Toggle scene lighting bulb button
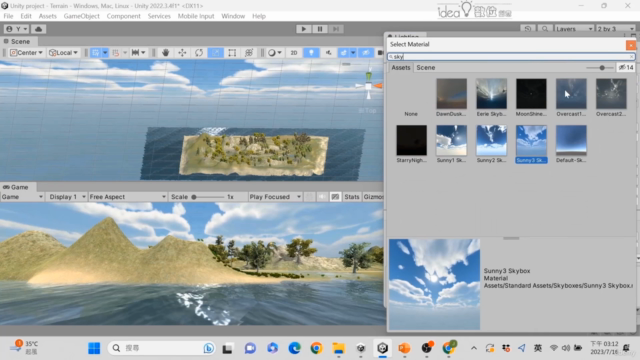This screenshot has height=360, width=640. [x=311, y=53]
